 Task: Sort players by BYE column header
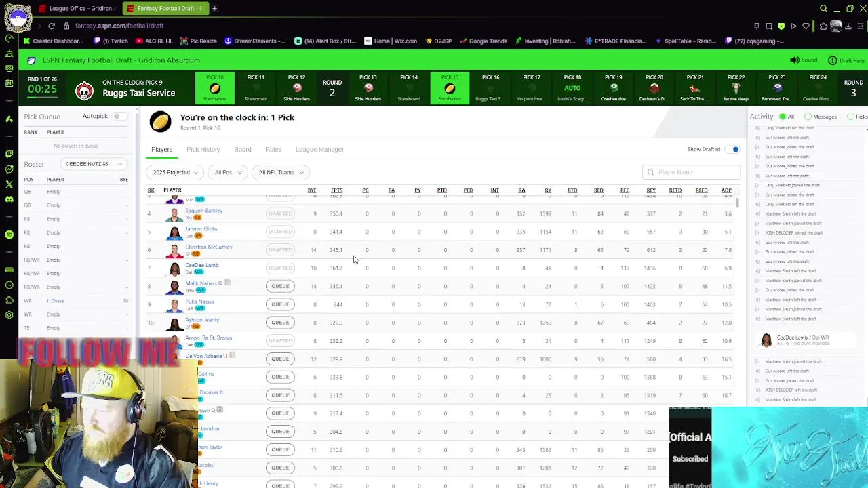click(x=312, y=190)
